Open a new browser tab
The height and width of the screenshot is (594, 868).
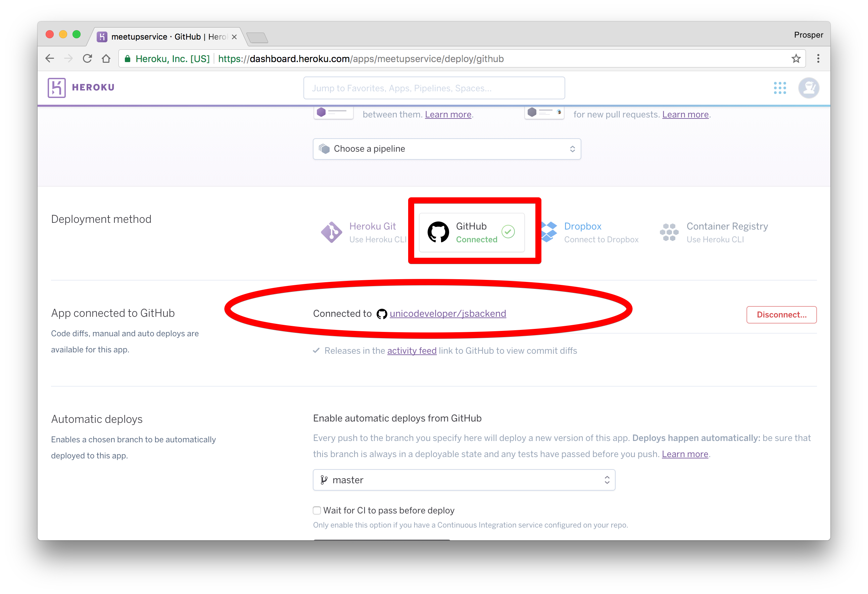pyautogui.click(x=257, y=38)
